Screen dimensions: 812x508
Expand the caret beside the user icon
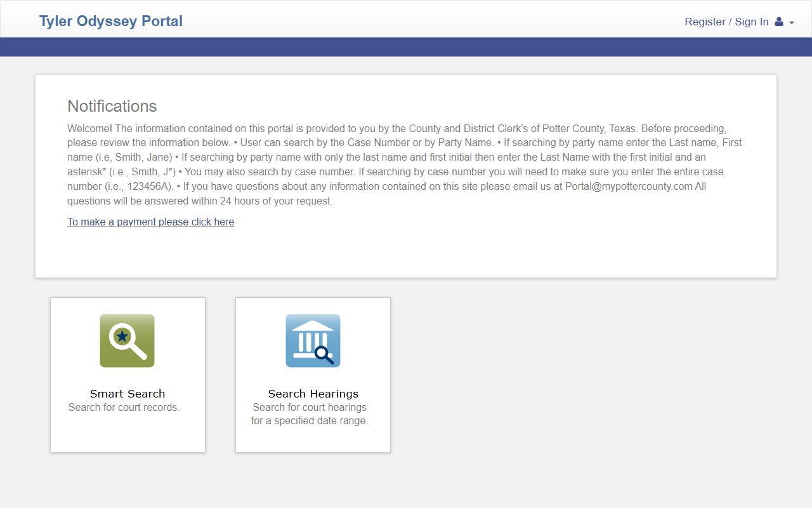[791, 23]
